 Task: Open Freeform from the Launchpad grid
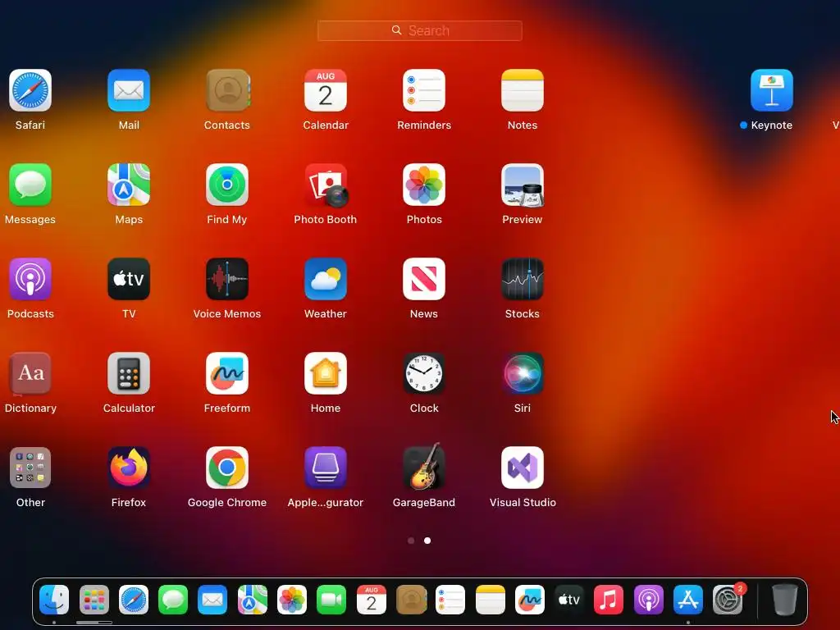[x=227, y=373]
